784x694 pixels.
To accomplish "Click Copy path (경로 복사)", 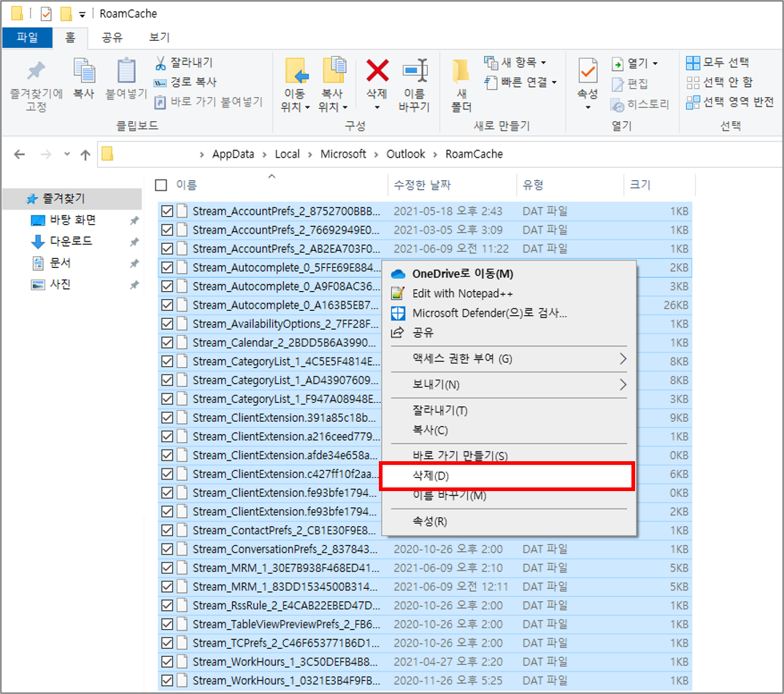I will 185,82.
